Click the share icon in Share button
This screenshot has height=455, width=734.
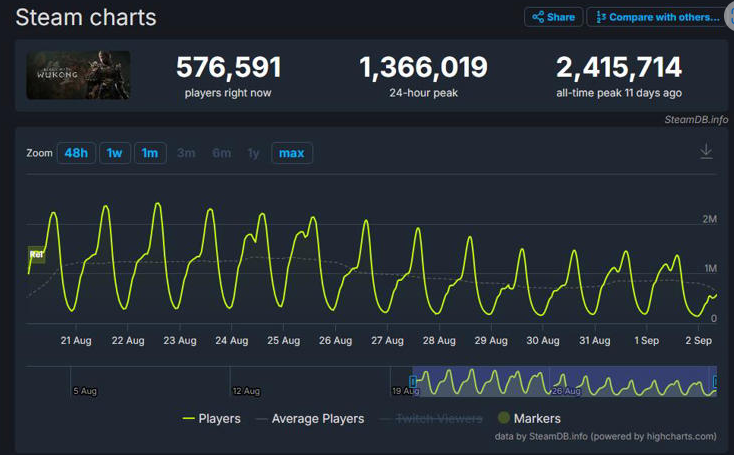point(538,17)
